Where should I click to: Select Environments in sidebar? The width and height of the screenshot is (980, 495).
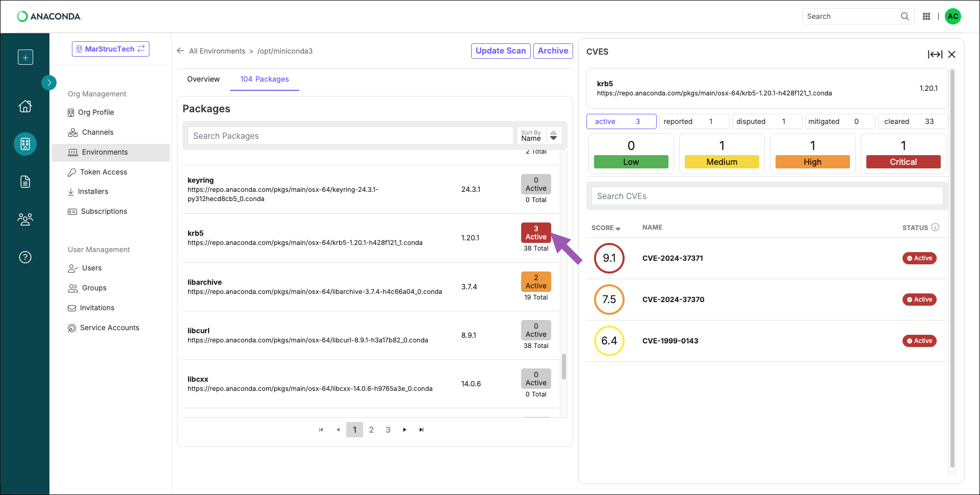coord(111,152)
